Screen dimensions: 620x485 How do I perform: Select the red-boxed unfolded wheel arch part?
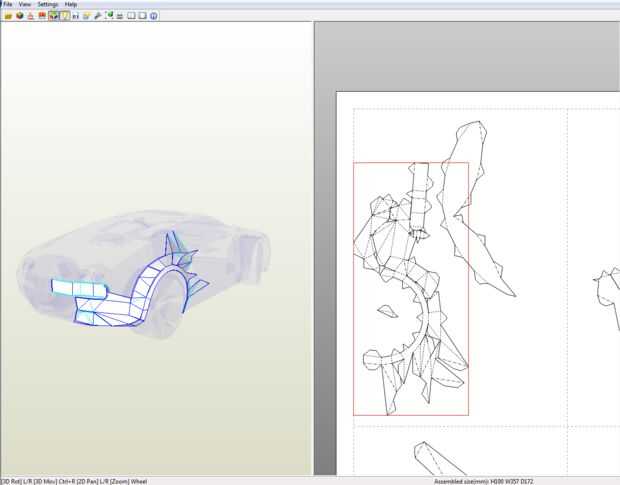[x=411, y=289]
